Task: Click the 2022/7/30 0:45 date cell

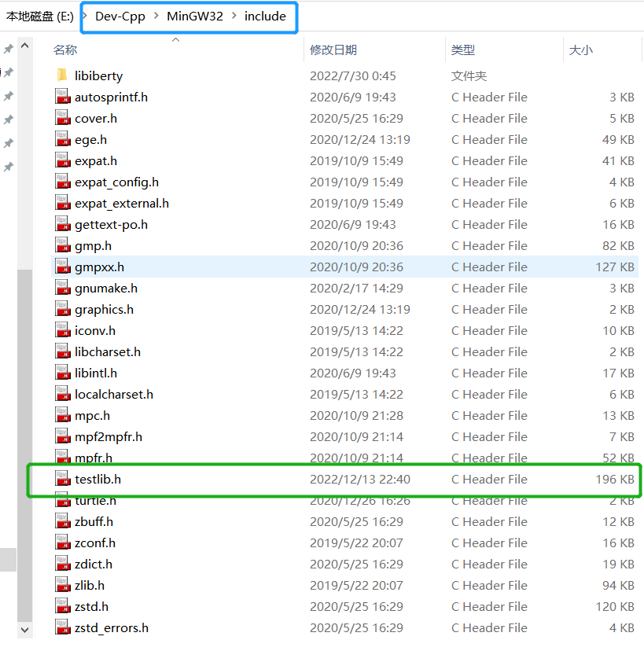Action: pos(352,75)
